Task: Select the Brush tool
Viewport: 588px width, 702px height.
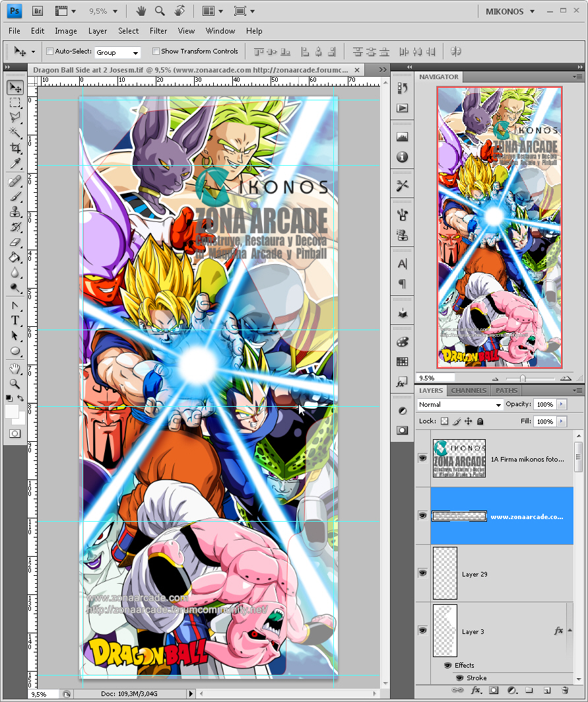Action: pos(15,197)
